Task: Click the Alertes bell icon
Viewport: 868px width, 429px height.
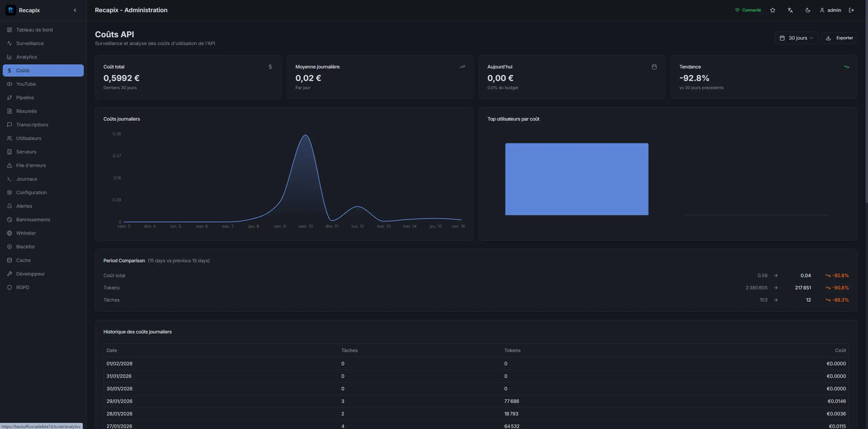Action: [9, 206]
